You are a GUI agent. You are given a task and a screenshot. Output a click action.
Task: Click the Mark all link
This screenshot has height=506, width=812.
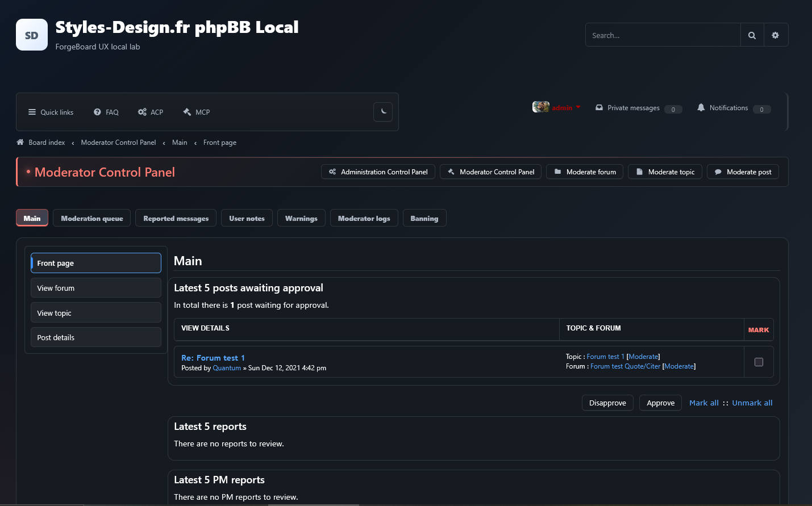tap(704, 403)
